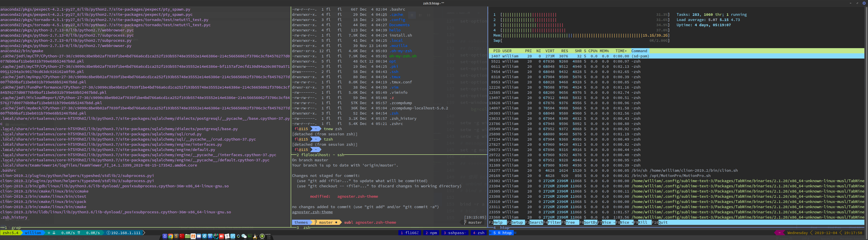Switch to tmux window 2:npm
868x240 pixels.
431,233
